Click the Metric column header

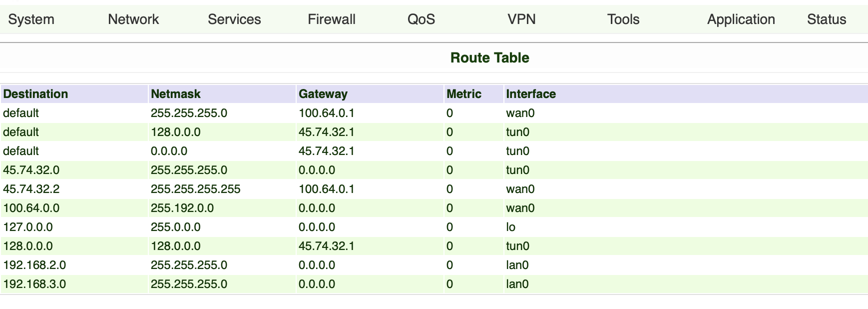point(464,94)
